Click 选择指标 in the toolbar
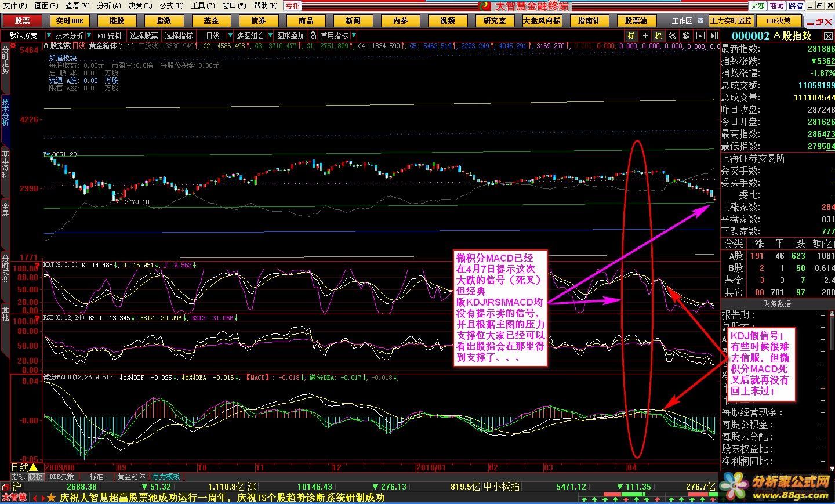835x504 pixels. pos(179,35)
